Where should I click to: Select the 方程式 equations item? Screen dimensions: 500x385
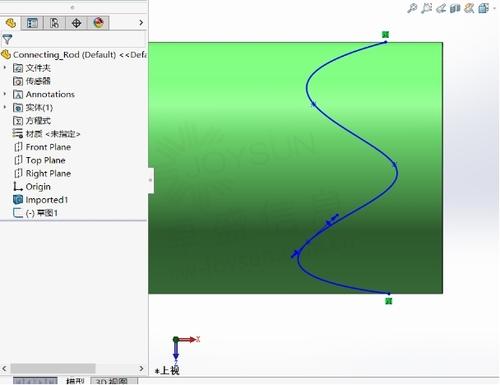click(x=32, y=121)
